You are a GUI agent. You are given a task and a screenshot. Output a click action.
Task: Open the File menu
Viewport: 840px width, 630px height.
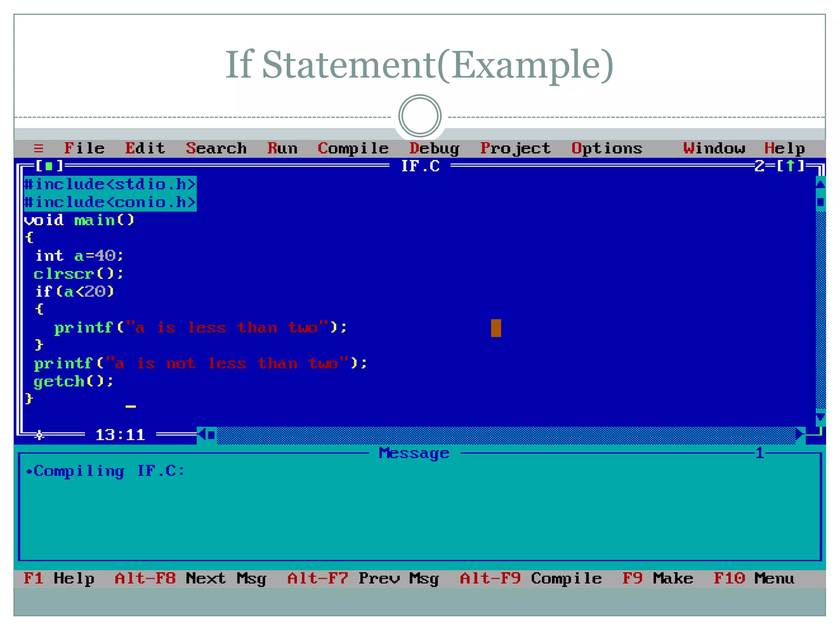84,148
